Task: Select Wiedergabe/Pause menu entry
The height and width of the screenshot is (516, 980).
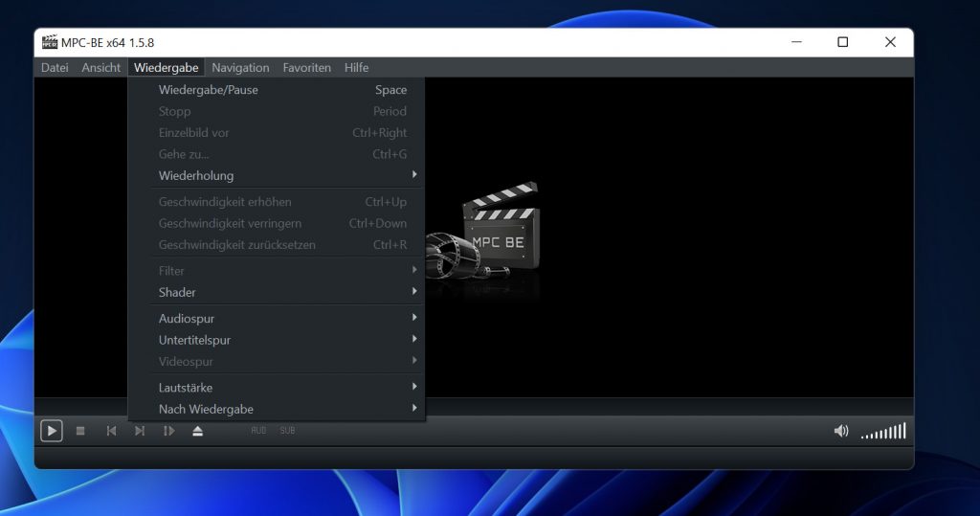Action: pos(277,90)
